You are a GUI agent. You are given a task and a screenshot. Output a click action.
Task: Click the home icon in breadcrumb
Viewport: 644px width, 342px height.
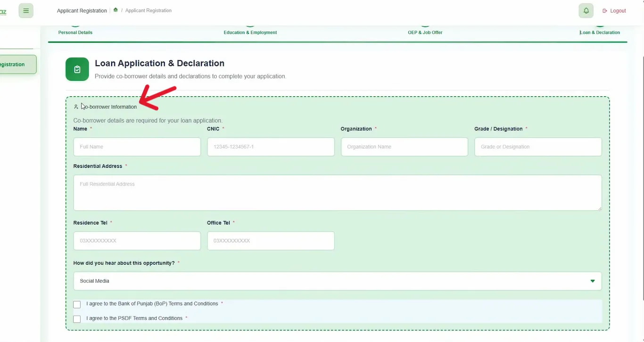(116, 10)
